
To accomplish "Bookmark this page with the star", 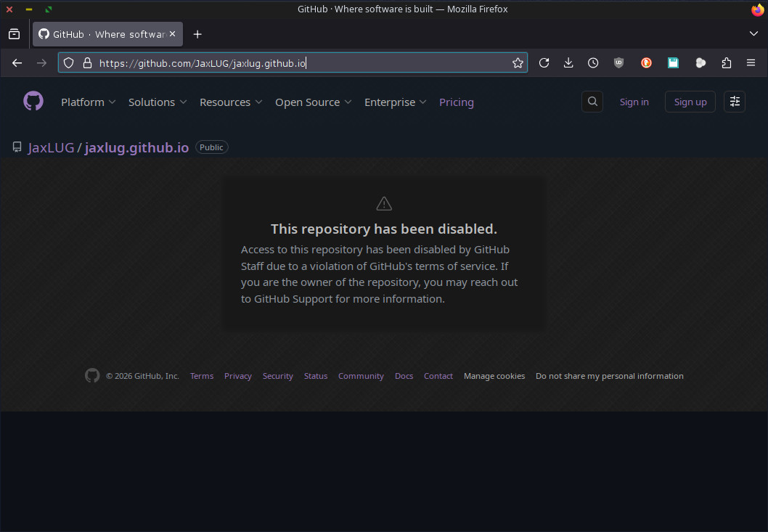I will (518, 62).
